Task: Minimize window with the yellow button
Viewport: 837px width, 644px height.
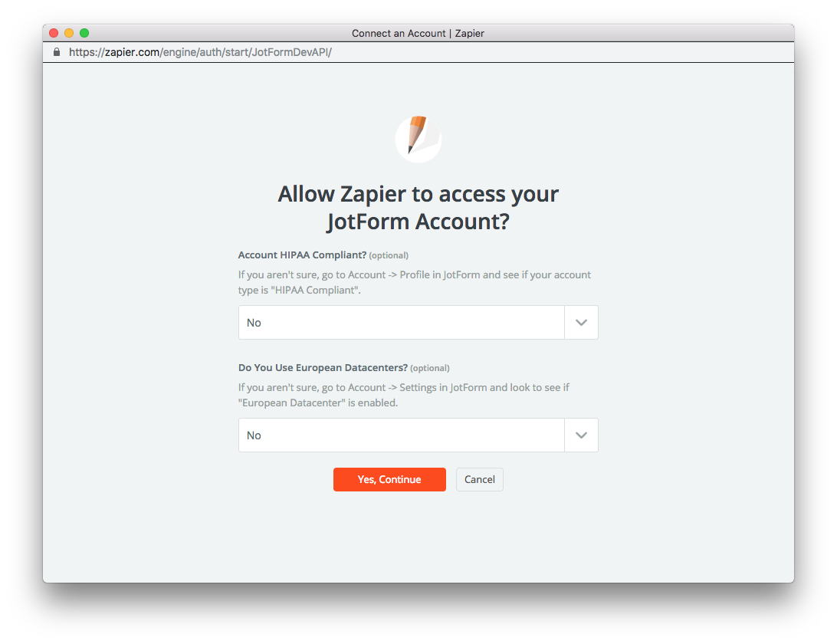Action: click(x=69, y=33)
